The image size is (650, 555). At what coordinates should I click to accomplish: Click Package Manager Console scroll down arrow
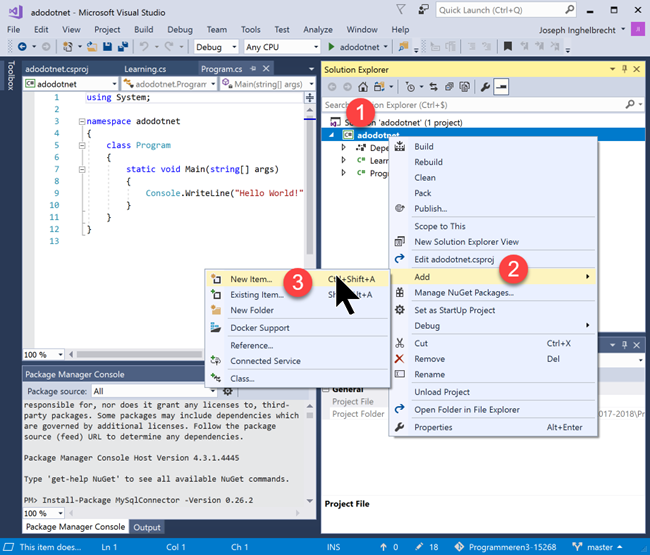(x=310, y=501)
